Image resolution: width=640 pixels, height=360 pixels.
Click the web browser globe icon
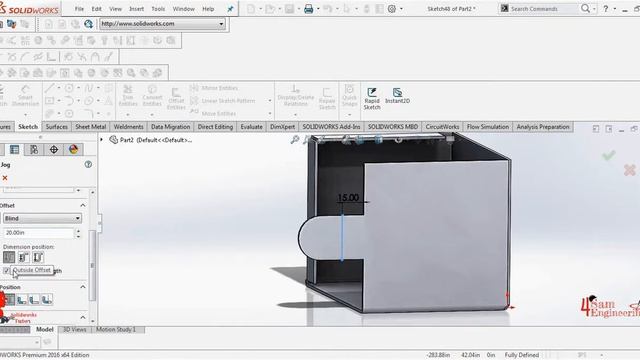88,24
